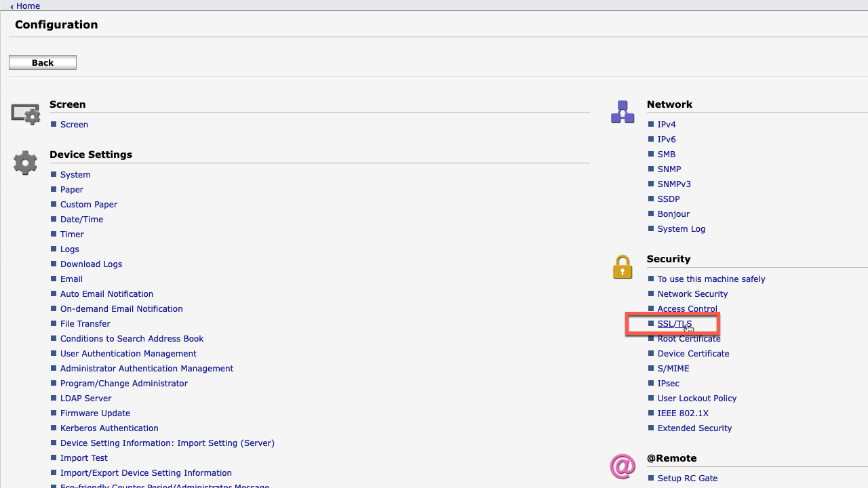Screen dimensions: 868x488
Task: Open Auto Email Notification
Action: point(106,294)
